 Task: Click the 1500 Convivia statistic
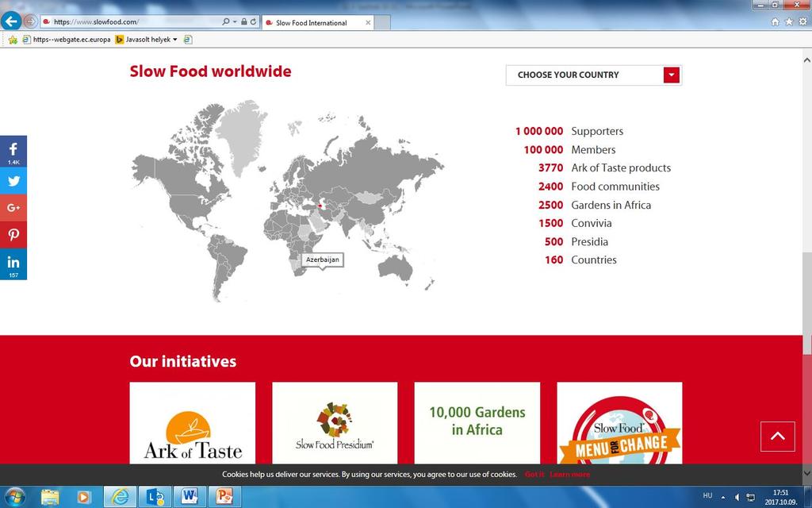[x=575, y=223]
